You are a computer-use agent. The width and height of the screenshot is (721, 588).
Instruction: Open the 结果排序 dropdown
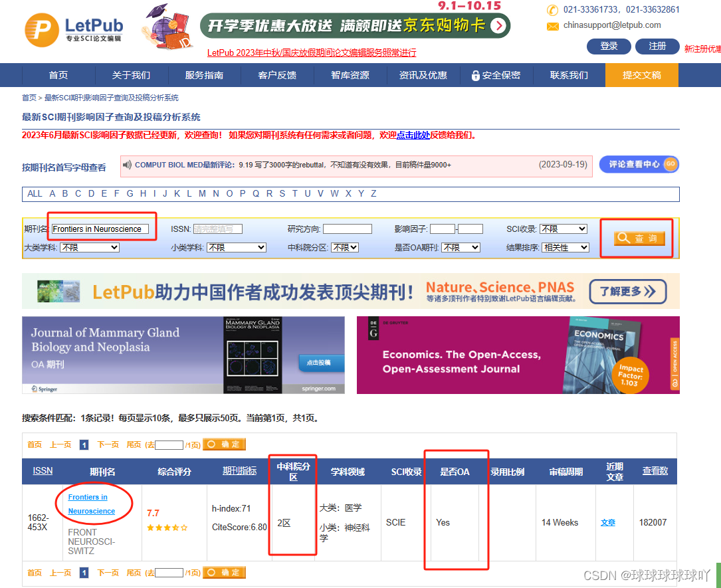coord(565,247)
